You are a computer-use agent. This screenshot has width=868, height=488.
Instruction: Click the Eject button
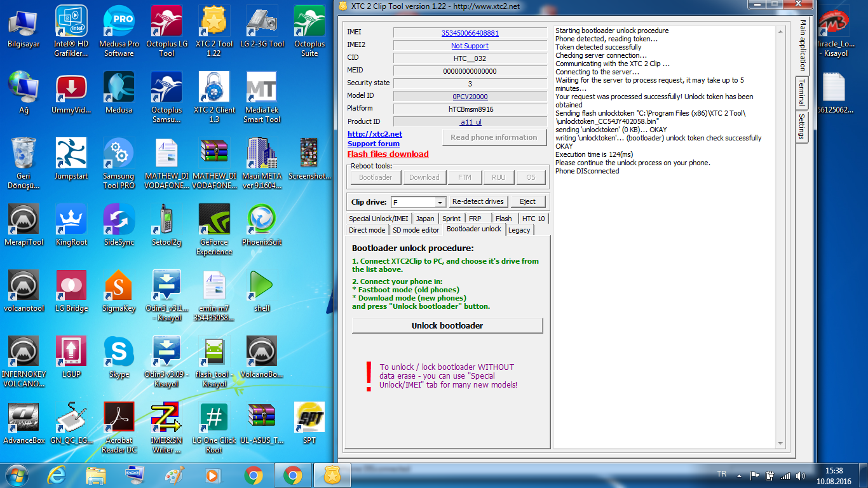pos(527,201)
